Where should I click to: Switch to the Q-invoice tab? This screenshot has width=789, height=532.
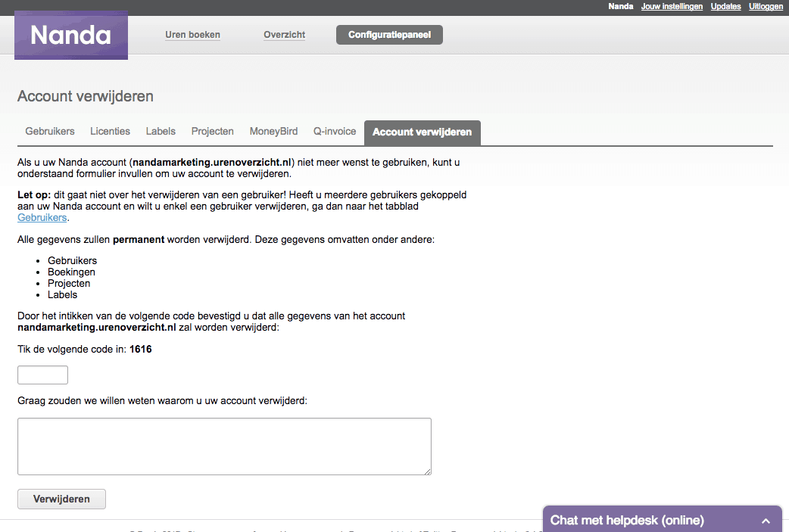coord(335,131)
